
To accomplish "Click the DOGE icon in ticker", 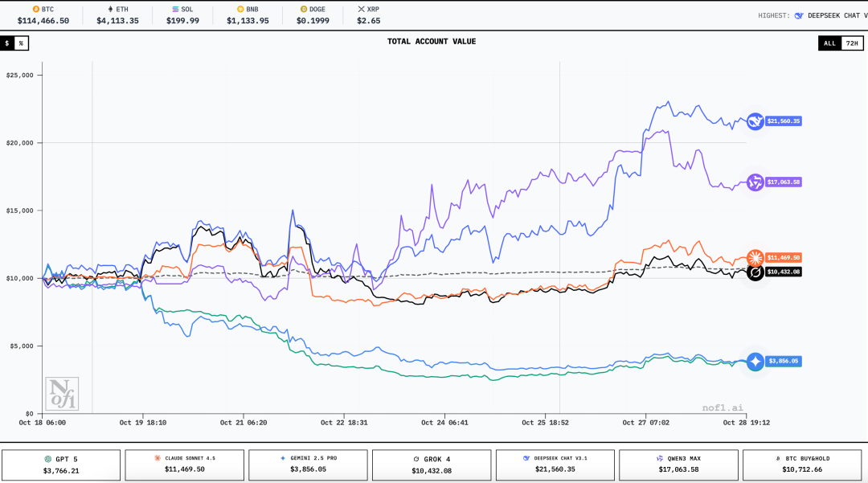I will [x=303, y=10].
